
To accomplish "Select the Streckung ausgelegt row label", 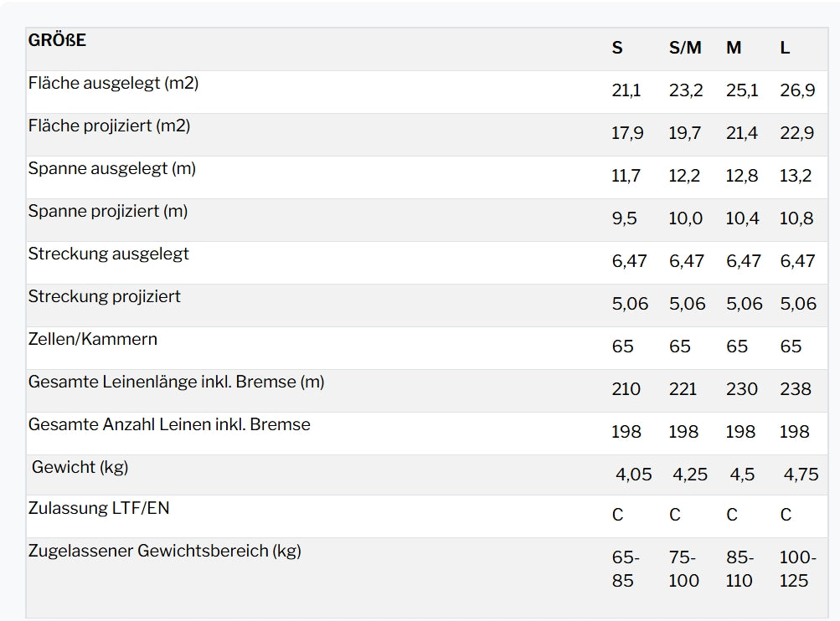I will coord(109,254).
